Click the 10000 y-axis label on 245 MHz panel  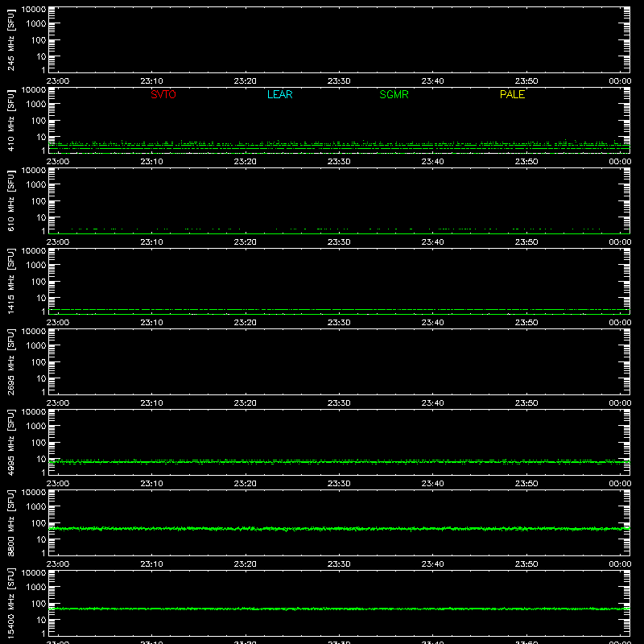click(34, 10)
